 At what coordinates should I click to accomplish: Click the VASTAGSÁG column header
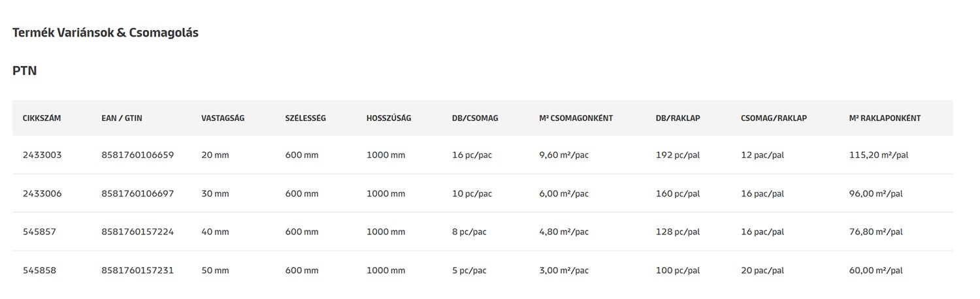point(223,118)
